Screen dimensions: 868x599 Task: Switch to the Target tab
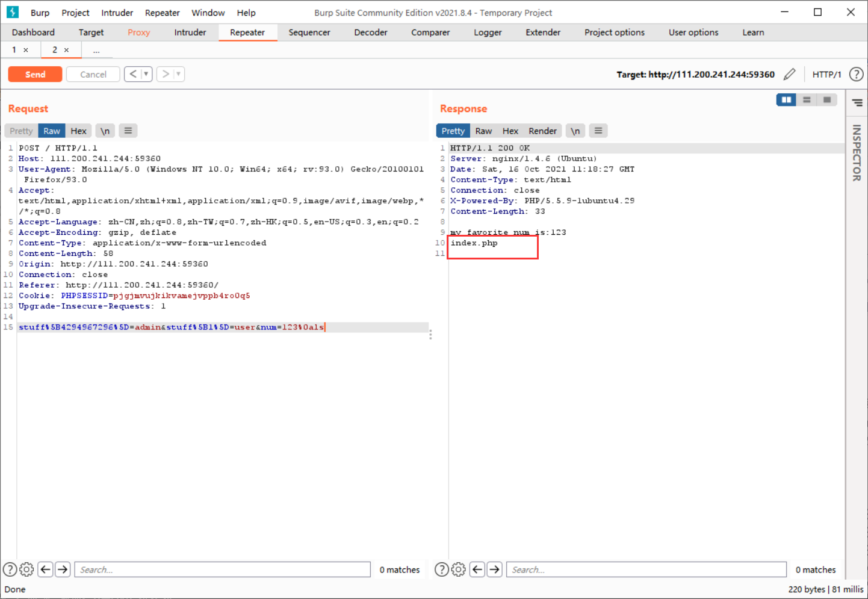pyautogui.click(x=91, y=33)
